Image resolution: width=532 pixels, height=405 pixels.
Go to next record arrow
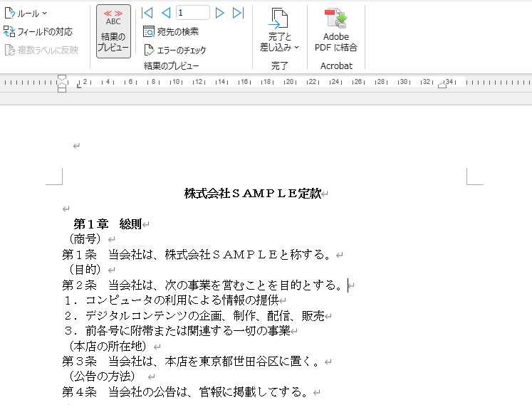pos(219,14)
